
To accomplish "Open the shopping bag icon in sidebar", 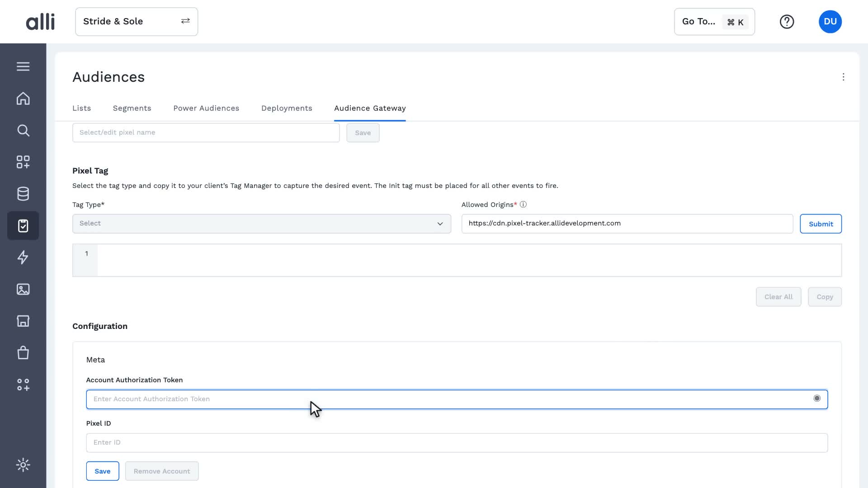I will [x=23, y=353].
